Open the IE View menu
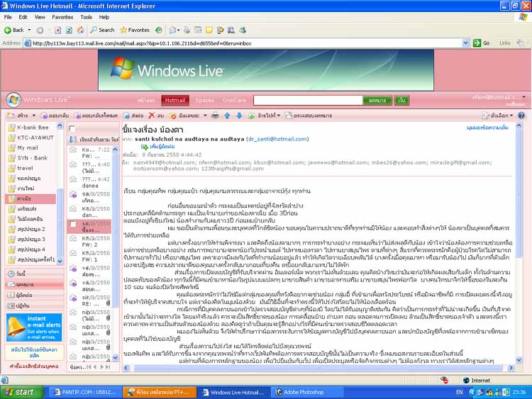The width and height of the screenshot is (532, 399). pos(39,17)
